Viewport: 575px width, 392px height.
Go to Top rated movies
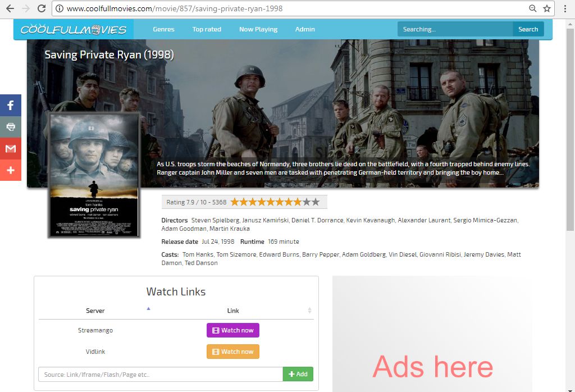click(x=207, y=29)
